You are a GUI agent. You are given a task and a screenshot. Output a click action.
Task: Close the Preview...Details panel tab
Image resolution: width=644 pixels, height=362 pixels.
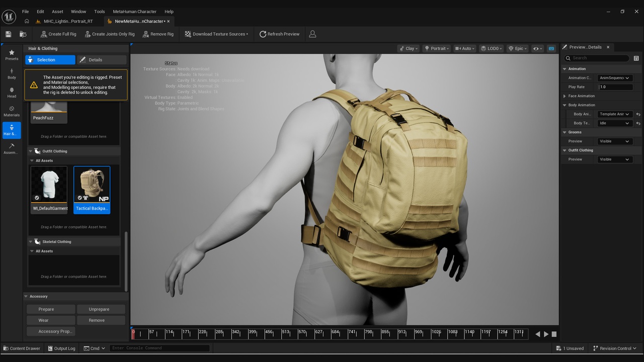pyautogui.click(x=608, y=47)
